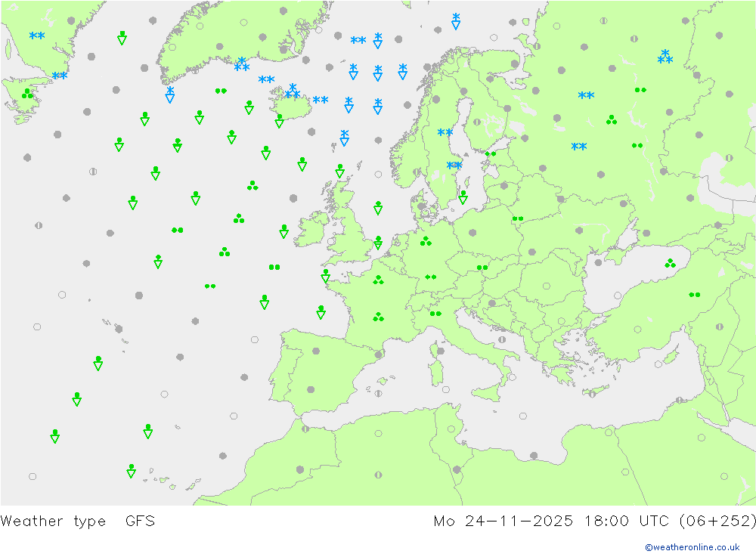Screen dimensions: 756x554
Task: Select the triple snow symbol over northeastern Russia
Action: tap(665, 57)
